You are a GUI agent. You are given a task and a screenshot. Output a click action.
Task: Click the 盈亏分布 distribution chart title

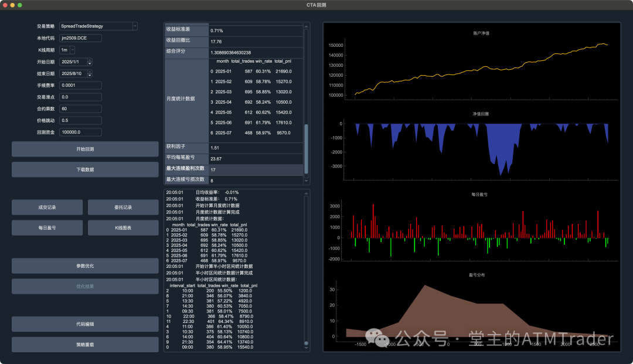tap(477, 275)
